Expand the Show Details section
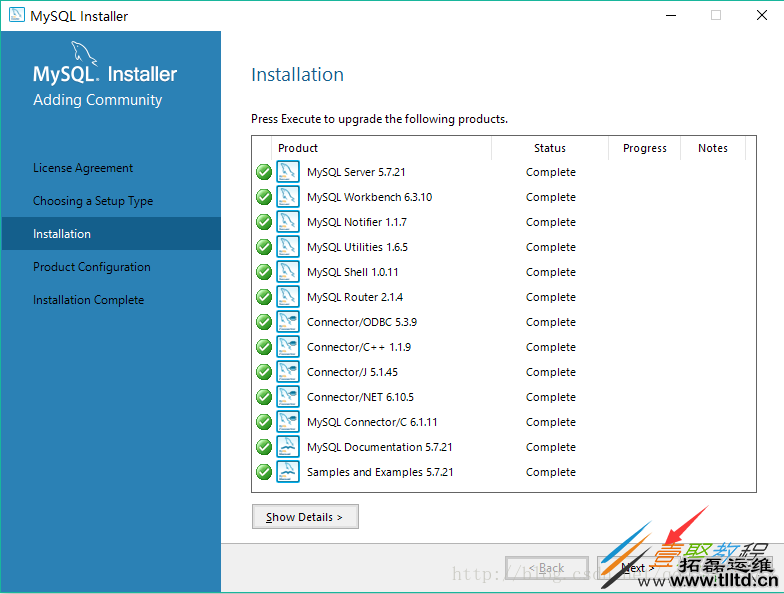This screenshot has width=784, height=594. [305, 516]
